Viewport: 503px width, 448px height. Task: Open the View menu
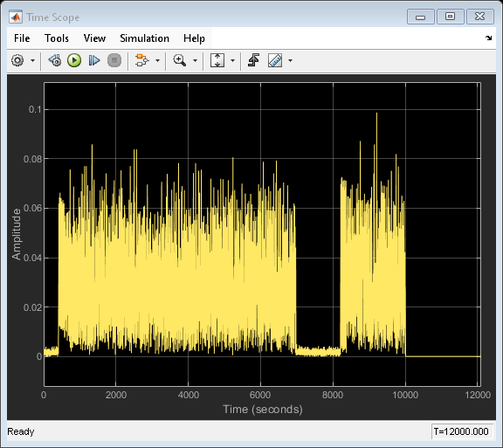(94, 38)
